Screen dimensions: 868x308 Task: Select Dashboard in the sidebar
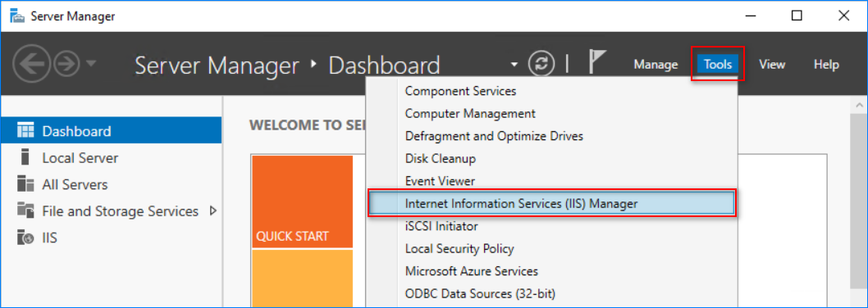click(x=112, y=131)
